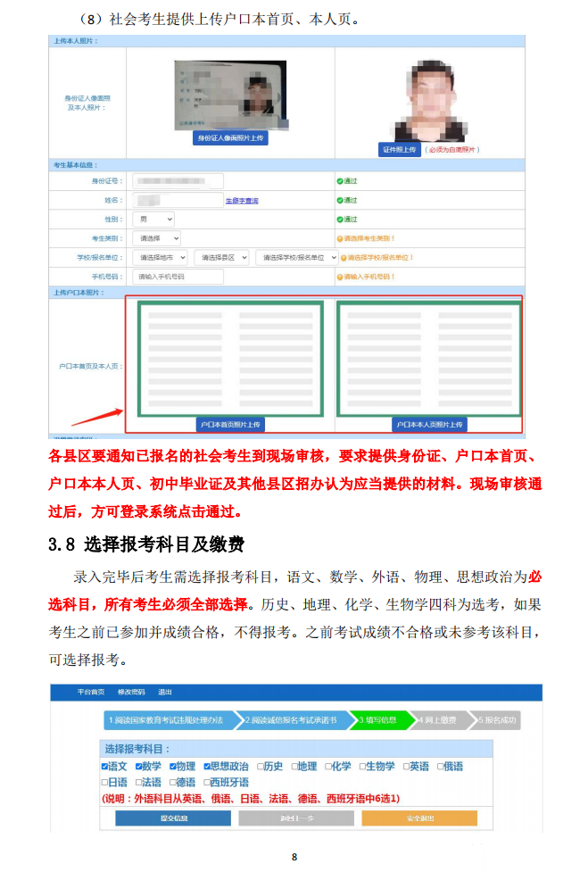Click the 上传本人照片 section header
This screenshot has width=588, height=880.
(x=286, y=41)
